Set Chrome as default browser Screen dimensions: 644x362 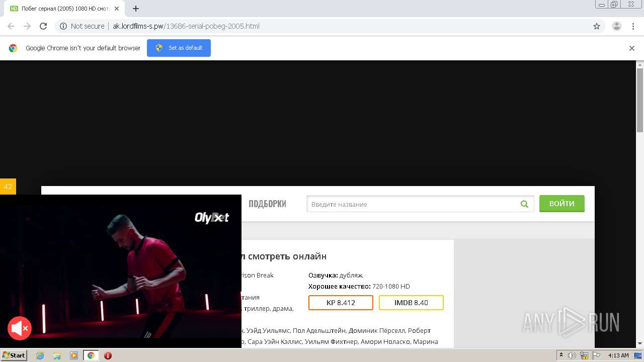click(x=179, y=48)
